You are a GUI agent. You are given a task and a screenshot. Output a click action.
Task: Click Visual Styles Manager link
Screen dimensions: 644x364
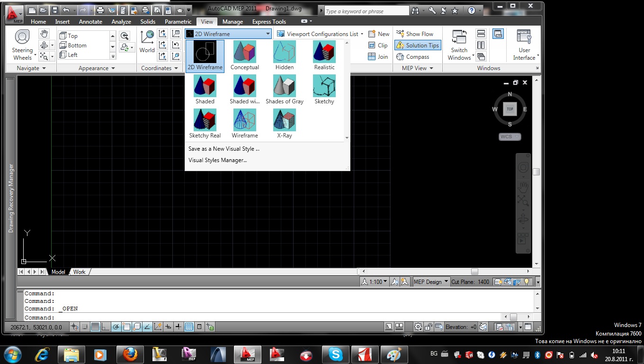(218, 160)
